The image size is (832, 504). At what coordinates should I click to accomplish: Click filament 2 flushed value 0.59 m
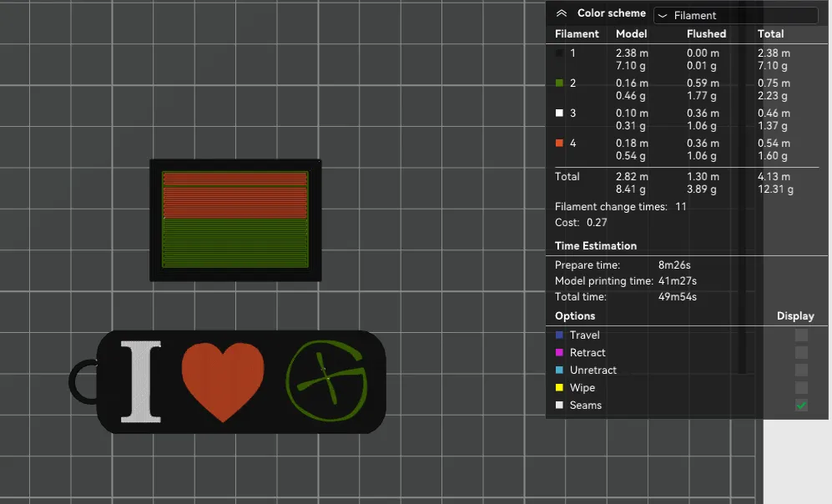(703, 83)
